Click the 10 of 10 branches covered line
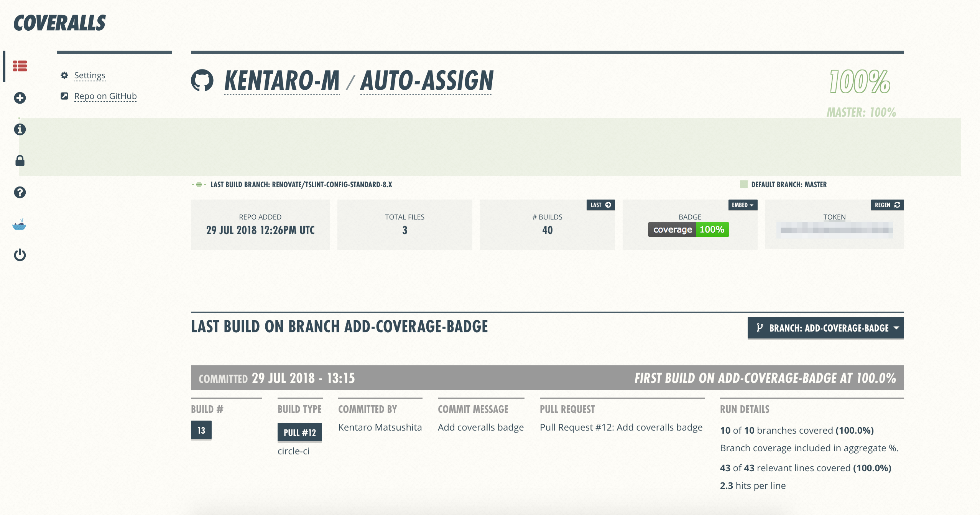Viewport: 980px width, 515px height. 797,430
